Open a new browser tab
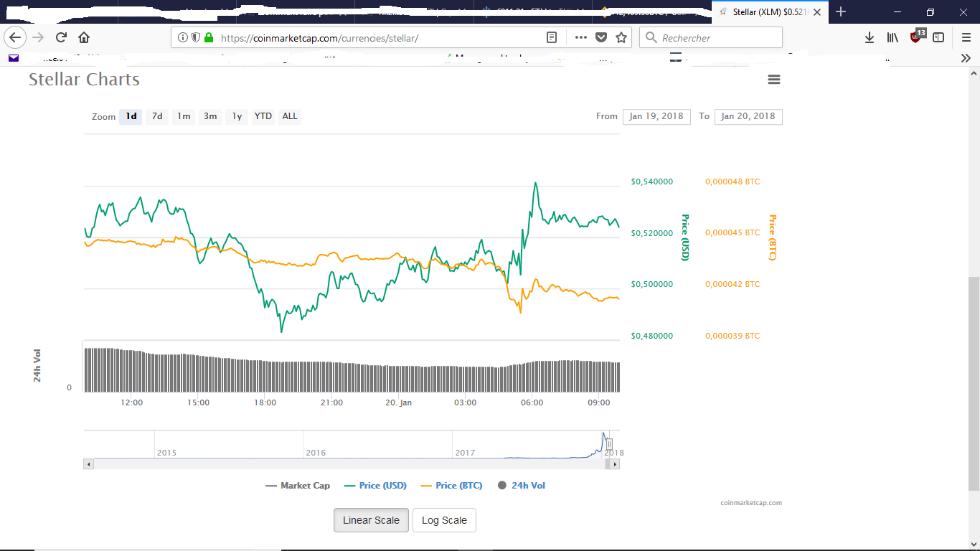980x551 pixels. click(841, 12)
